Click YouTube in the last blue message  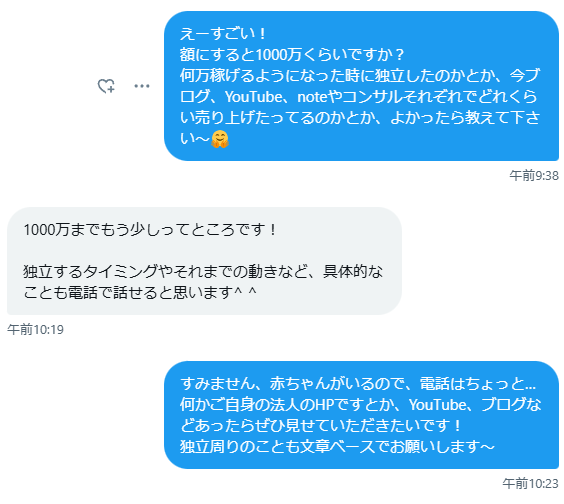click(438, 405)
